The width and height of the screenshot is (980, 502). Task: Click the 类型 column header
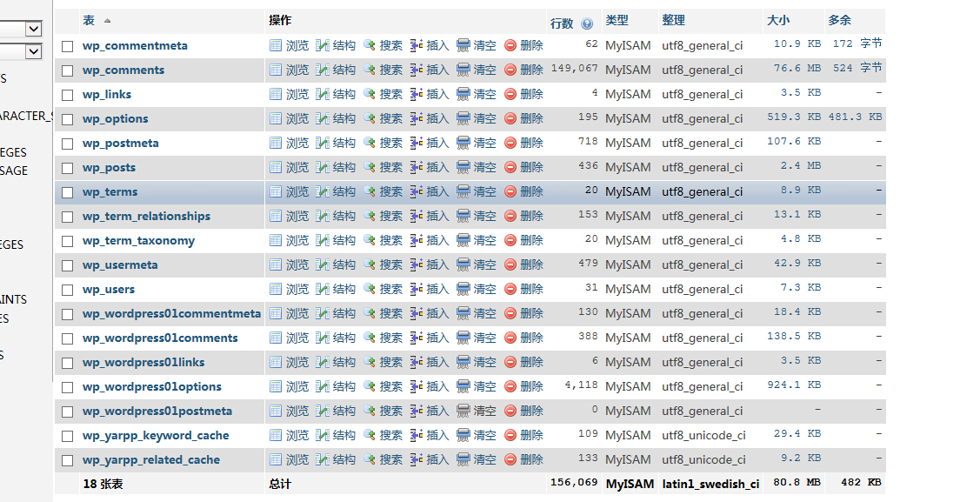tap(617, 21)
